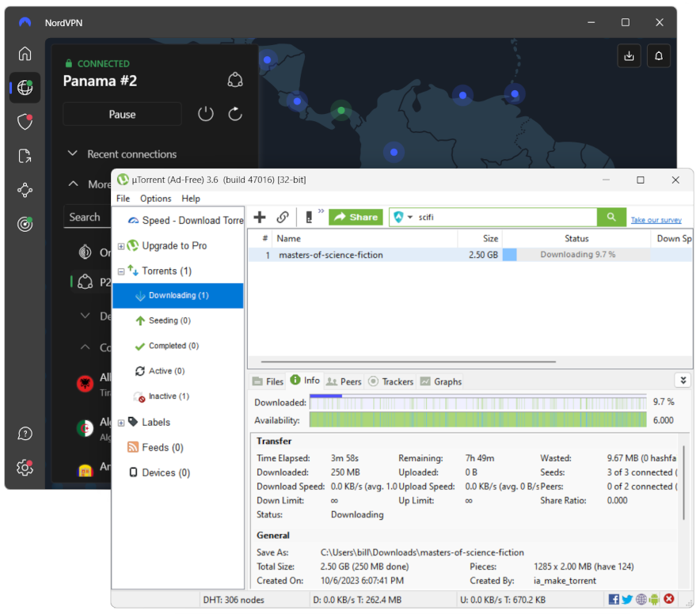Open Devices (0) in sidebar
Image resolution: width=700 pixels, height=614 pixels.
click(165, 472)
